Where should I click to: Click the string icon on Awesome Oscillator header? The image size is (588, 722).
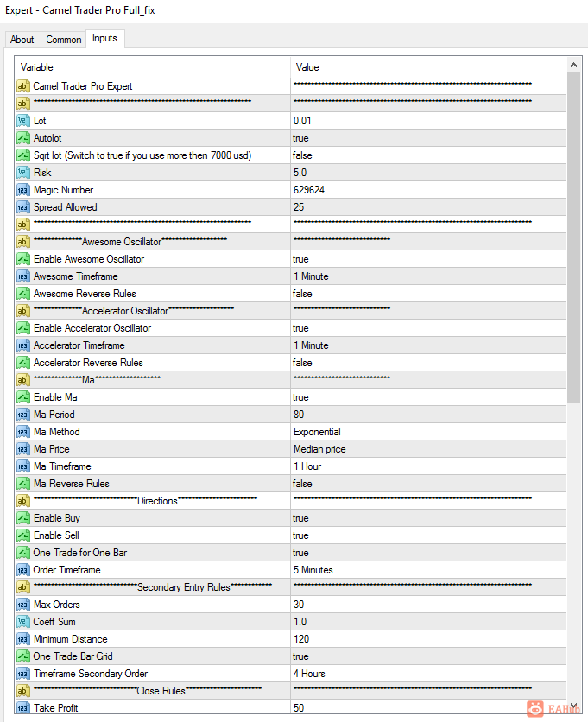click(x=23, y=242)
